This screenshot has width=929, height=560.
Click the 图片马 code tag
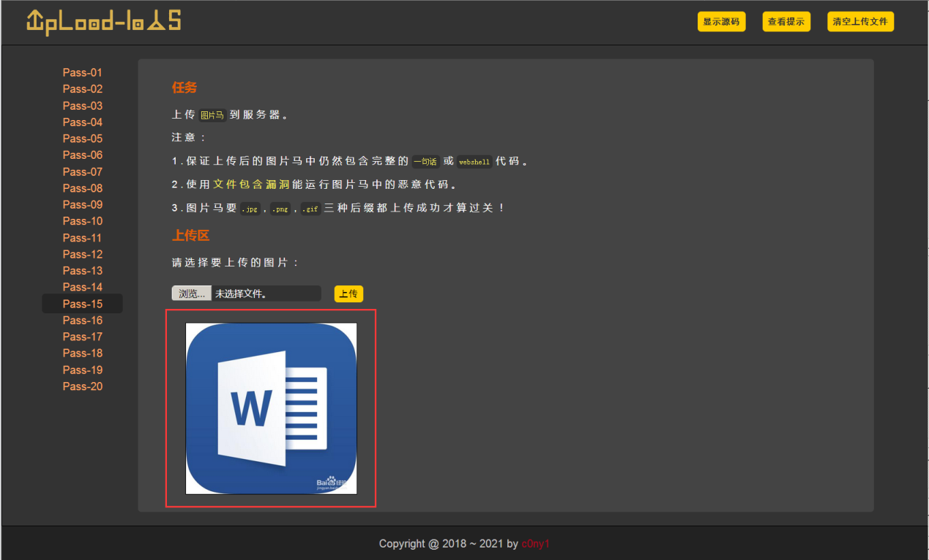[212, 116]
